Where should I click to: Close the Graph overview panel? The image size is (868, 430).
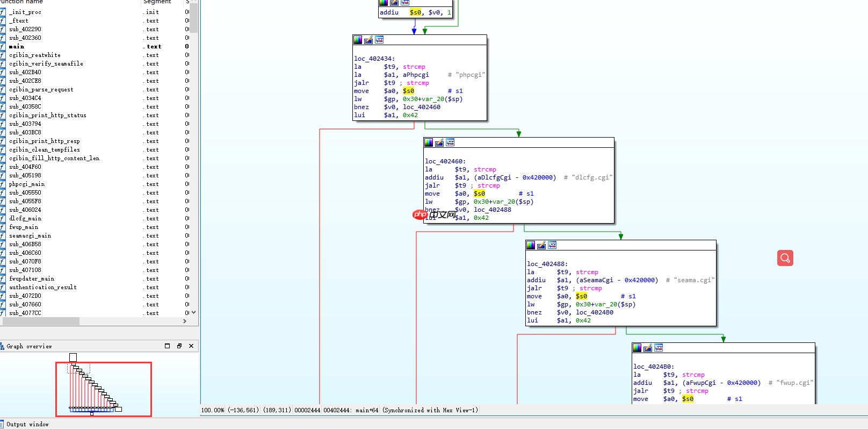tap(191, 346)
